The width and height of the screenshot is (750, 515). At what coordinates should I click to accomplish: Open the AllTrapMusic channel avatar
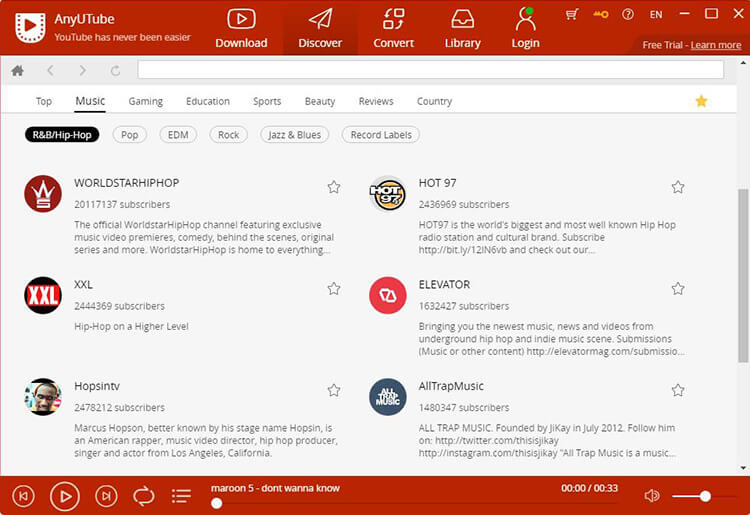pyautogui.click(x=387, y=397)
